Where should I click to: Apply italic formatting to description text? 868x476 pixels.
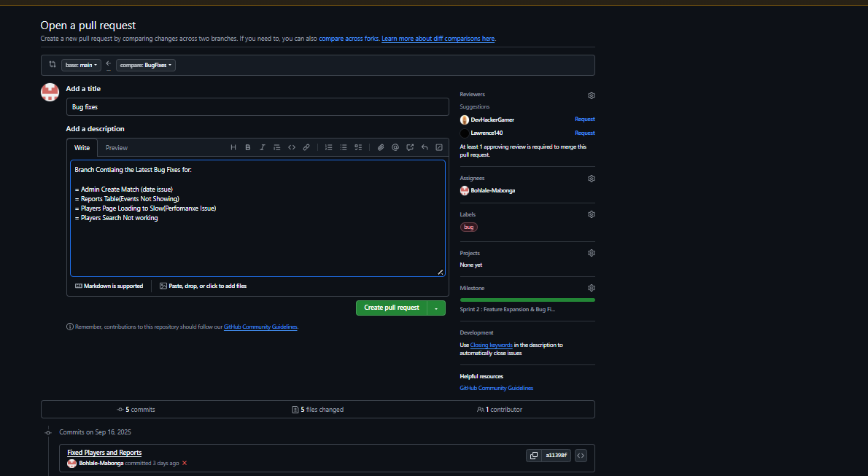pos(263,147)
